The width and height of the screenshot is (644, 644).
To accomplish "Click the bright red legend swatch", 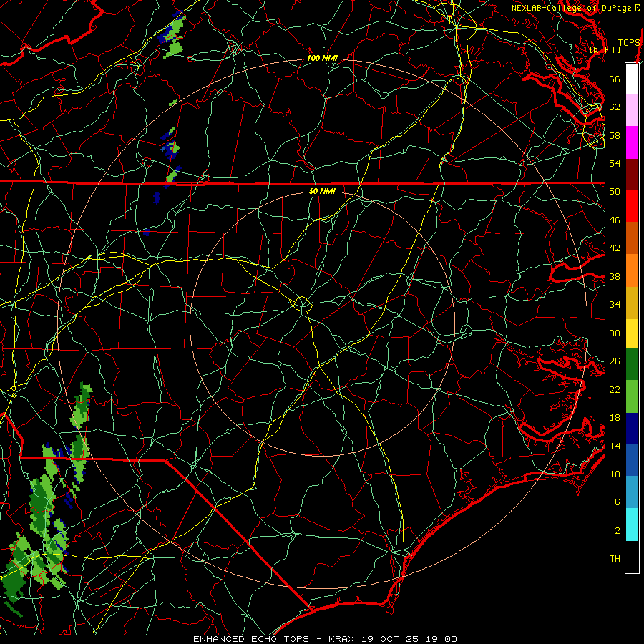I will coord(632,206).
